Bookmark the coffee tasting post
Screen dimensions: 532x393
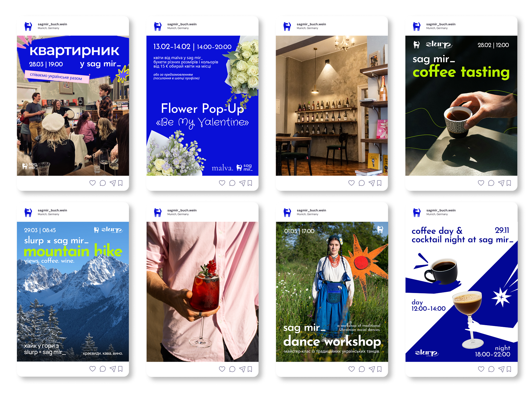[509, 183]
